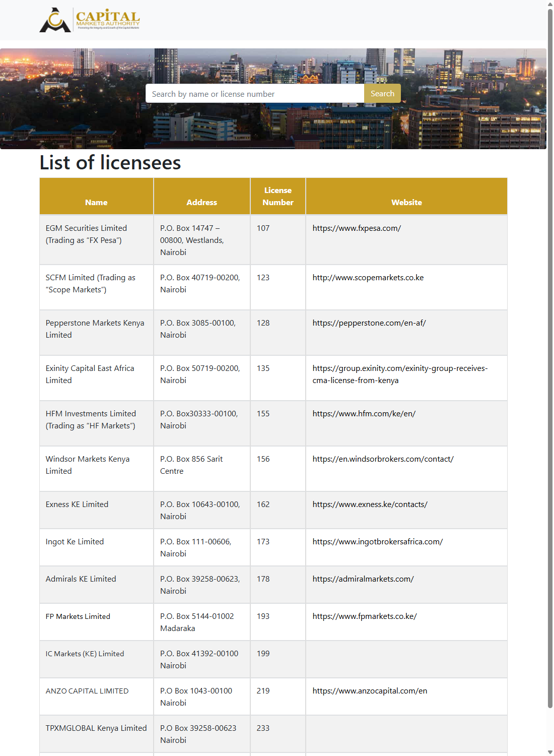Screen dimensions: 554x756
Task: Open the Exinity group website link
Action: click(400, 374)
